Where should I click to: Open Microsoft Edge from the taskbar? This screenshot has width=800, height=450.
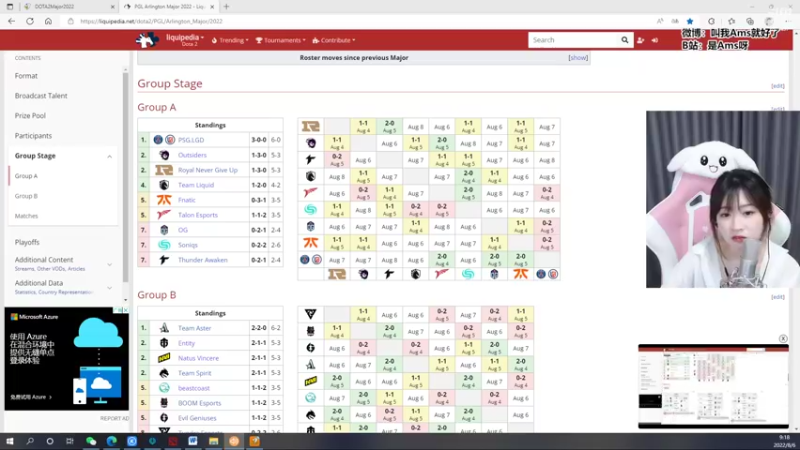111,441
